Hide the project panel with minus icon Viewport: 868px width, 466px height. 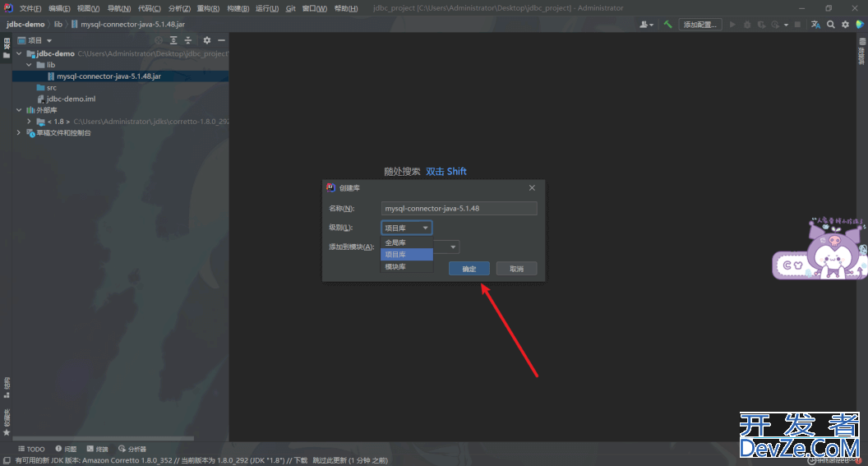click(x=221, y=40)
